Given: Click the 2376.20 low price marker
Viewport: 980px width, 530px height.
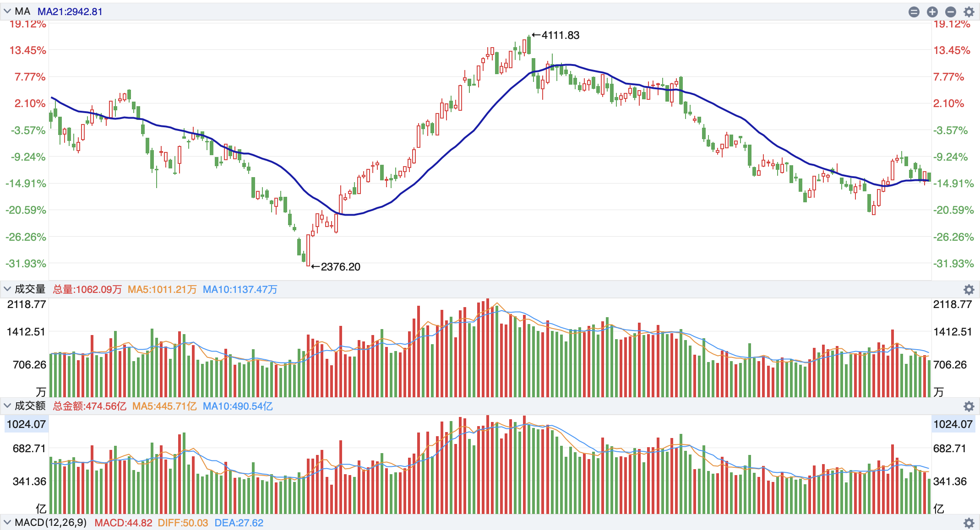Looking at the screenshot, I should coord(340,267).
